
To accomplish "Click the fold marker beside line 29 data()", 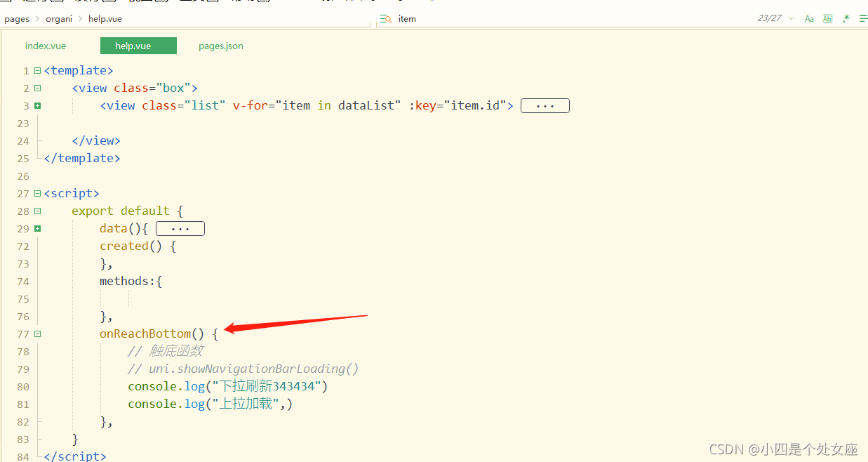I will tap(37, 228).
